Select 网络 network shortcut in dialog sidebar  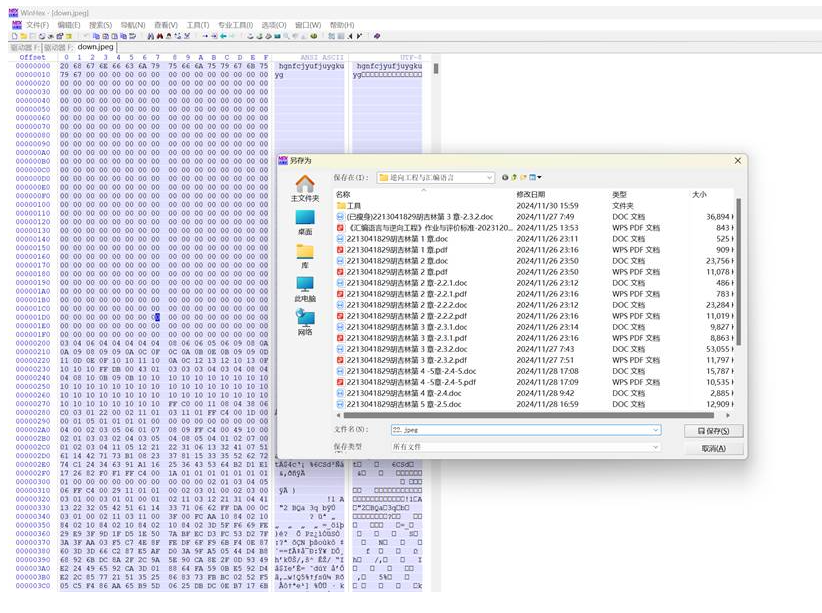point(305,322)
